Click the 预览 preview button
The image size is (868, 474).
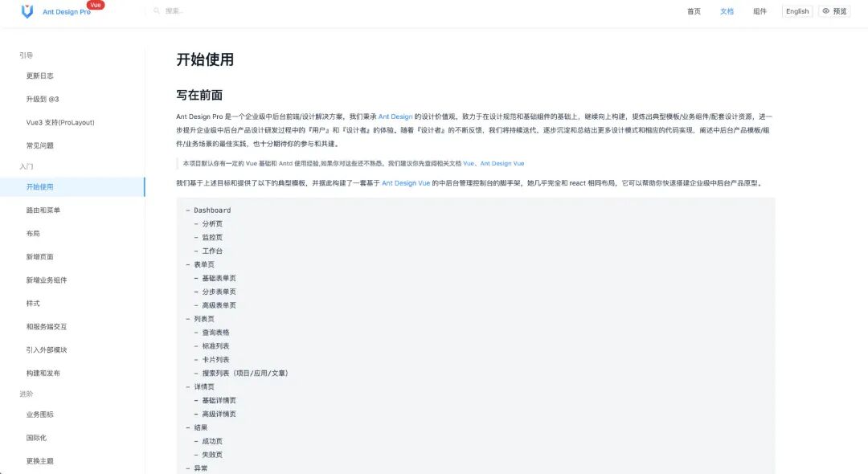pyautogui.click(x=833, y=11)
